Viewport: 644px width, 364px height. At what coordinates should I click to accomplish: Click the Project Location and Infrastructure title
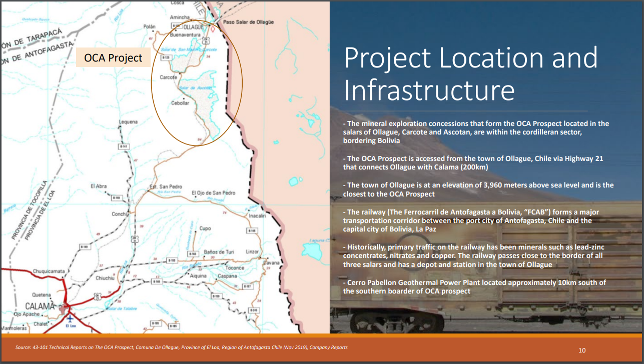(x=470, y=73)
